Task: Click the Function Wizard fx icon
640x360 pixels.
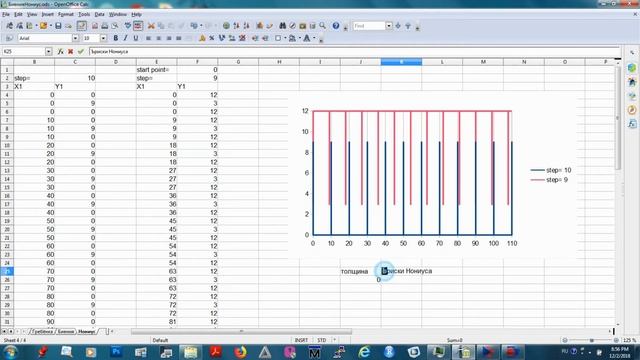Action: (60, 51)
